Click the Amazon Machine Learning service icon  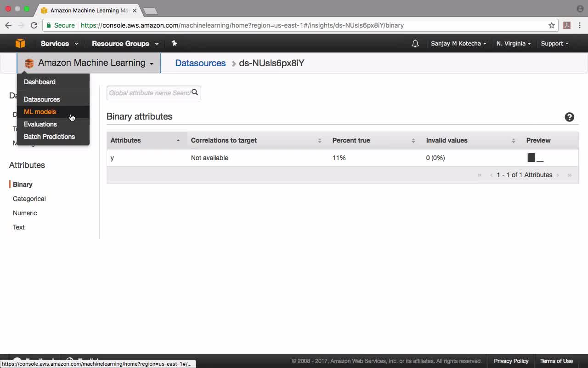click(x=29, y=63)
